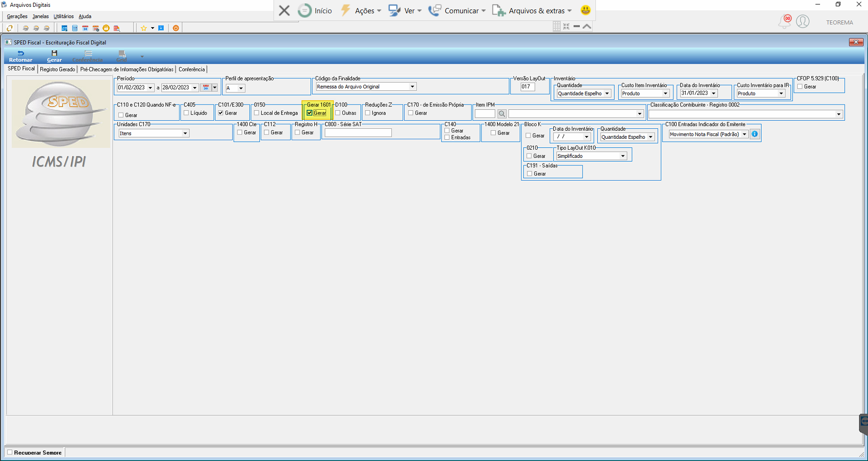
Task: Open the Ajuda menu
Action: coord(85,16)
